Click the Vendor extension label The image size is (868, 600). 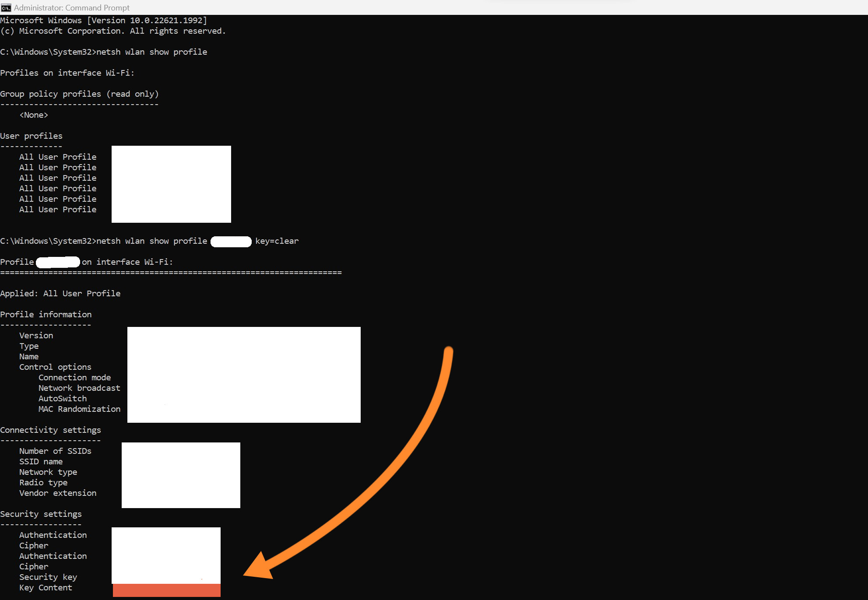click(58, 493)
